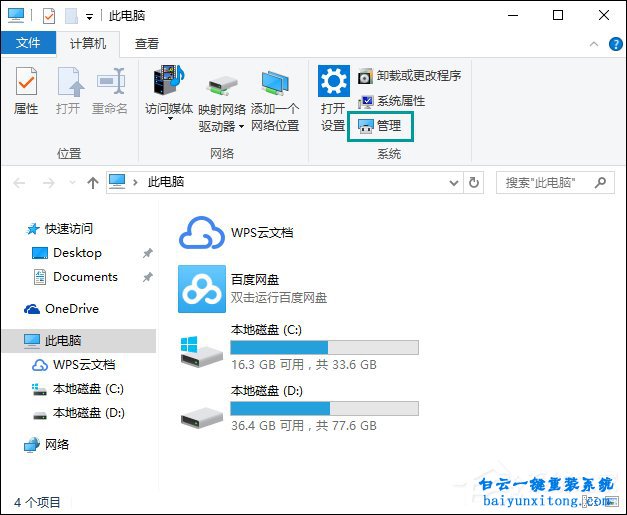Switch to the File (文件) tab

[x=28, y=42]
